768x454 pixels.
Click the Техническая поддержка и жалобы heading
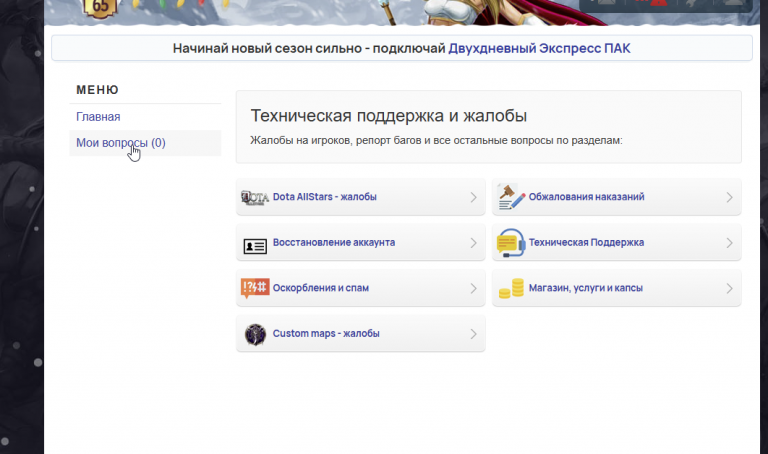point(388,116)
